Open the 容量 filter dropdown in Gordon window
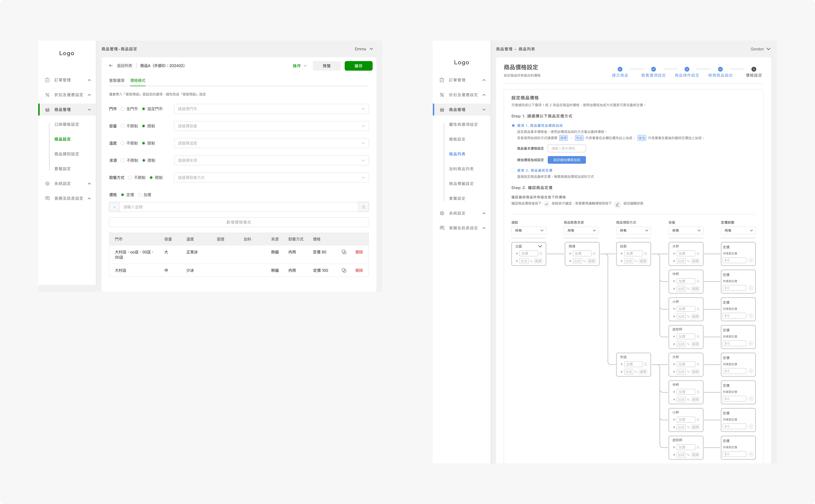Viewport: 815px width, 504px height. (686, 231)
